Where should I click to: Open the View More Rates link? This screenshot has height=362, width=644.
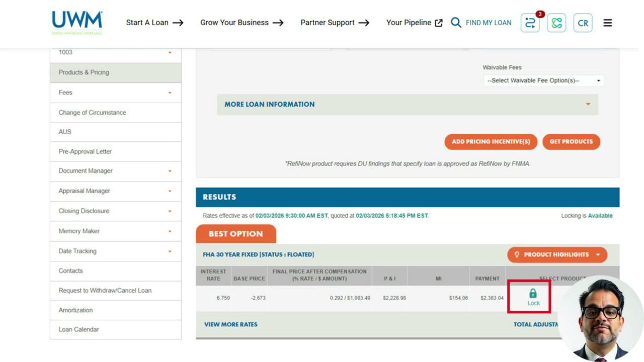point(231,324)
